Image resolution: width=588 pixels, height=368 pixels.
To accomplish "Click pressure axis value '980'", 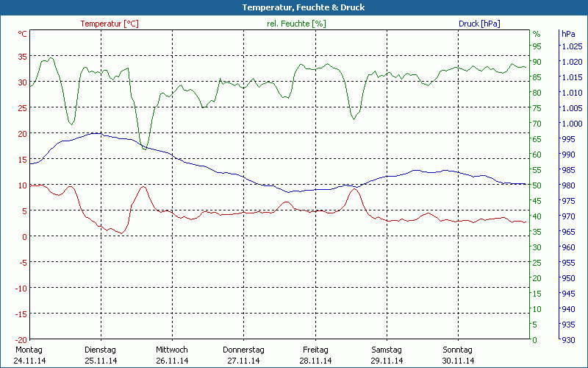I will coord(568,185).
